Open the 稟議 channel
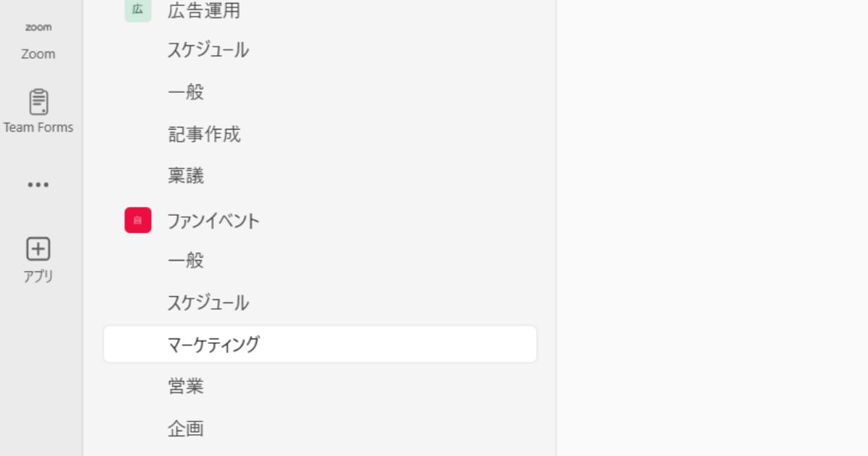868x456 pixels. [185, 175]
